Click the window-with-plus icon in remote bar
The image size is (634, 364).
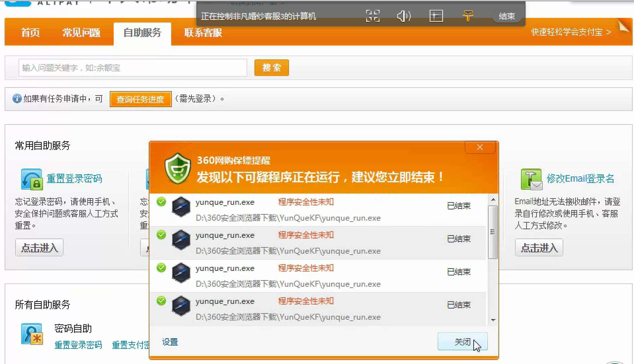click(436, 16)
